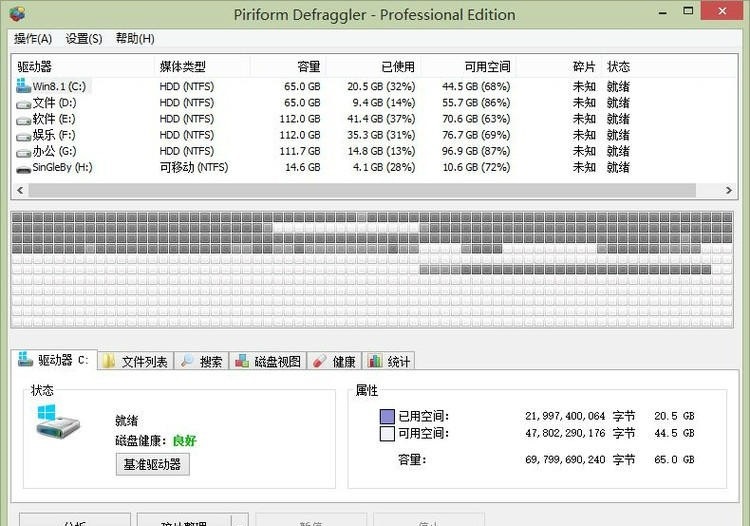750x526 pixels.
Task: Click the Windows drive icon beside Win8.1 (C:)
Action: [x=23, y=86]
